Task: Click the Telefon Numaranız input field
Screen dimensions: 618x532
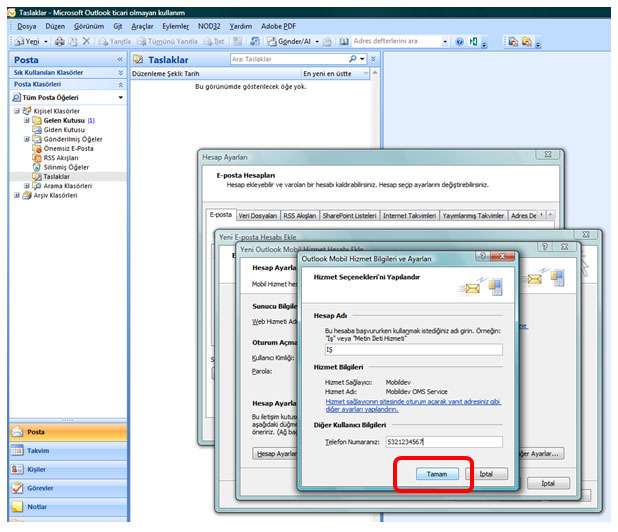Action: point(444,442)
